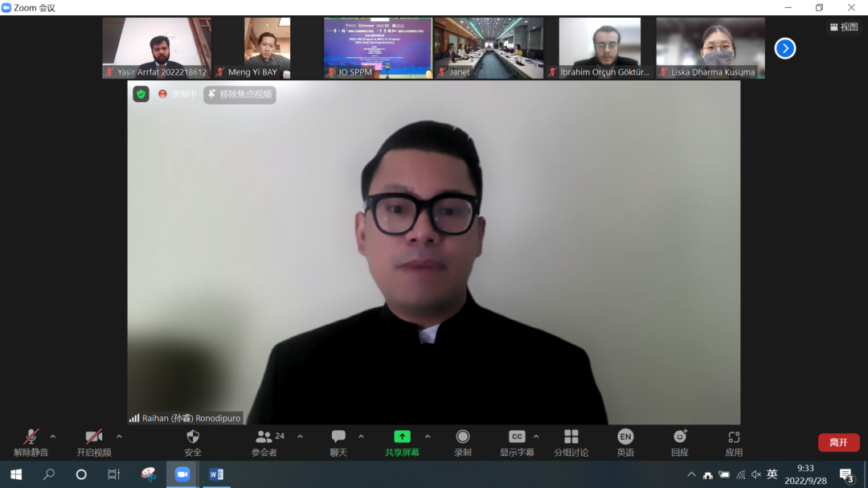Select Liska Dharma Kusuma video thumbnail
The image size is (868, 488).
[710, 47]
